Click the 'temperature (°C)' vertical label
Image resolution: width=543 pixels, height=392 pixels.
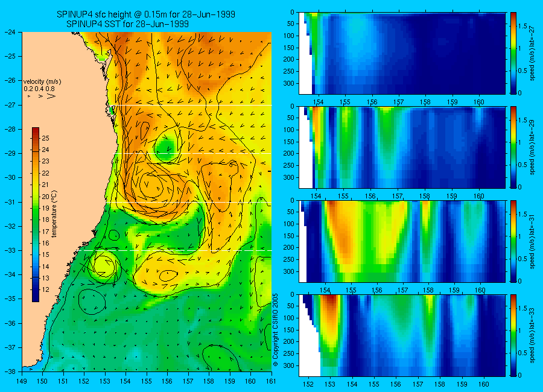(x=54, y=214)
